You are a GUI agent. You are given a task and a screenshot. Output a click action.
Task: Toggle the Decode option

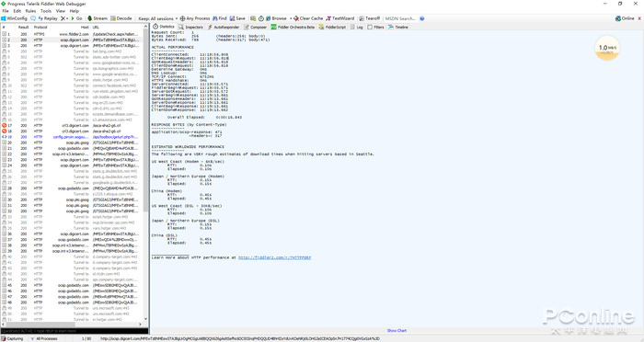pos(121,18)
